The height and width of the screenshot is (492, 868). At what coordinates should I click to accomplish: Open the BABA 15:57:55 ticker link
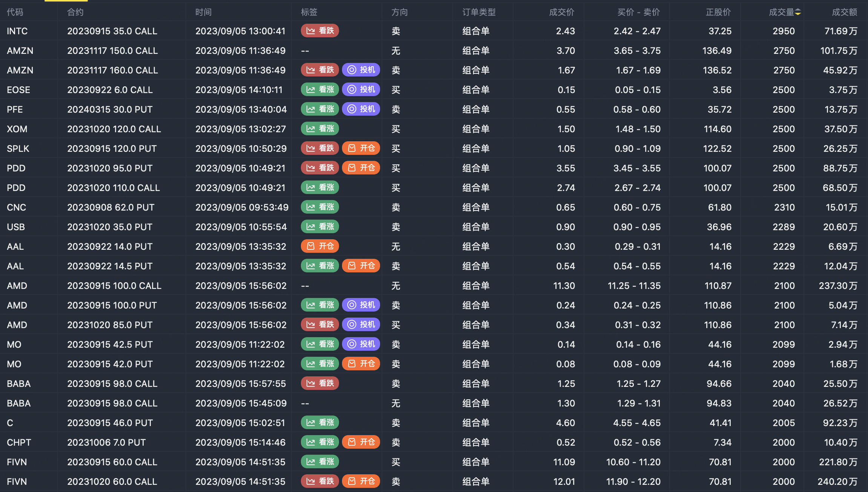18,384
